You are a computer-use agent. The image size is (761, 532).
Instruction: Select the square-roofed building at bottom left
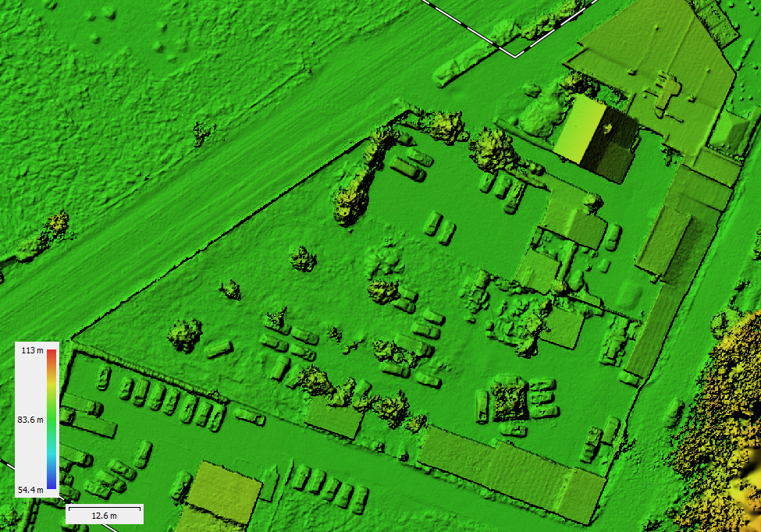[222, 491]
